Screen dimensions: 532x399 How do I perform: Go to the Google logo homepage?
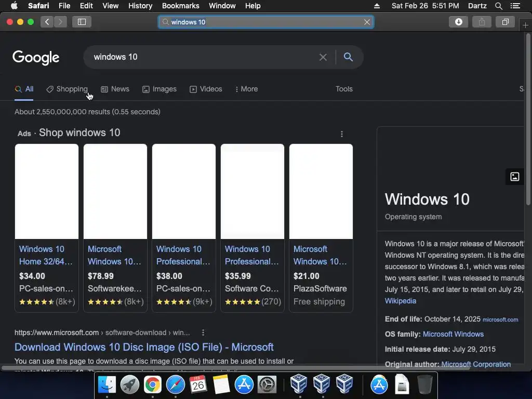36,58
